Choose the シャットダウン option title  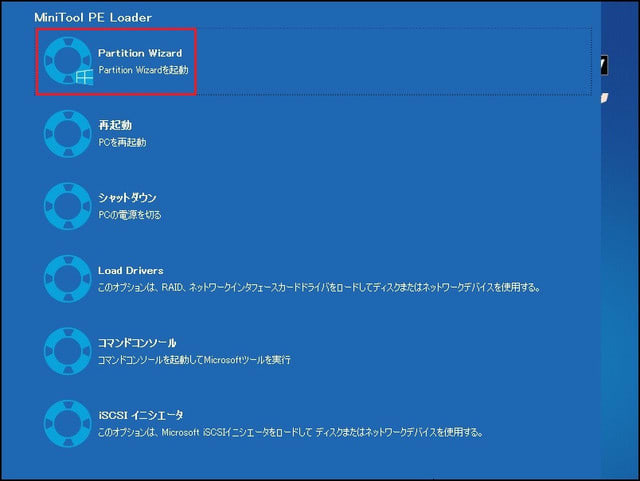tap(127, 198)
